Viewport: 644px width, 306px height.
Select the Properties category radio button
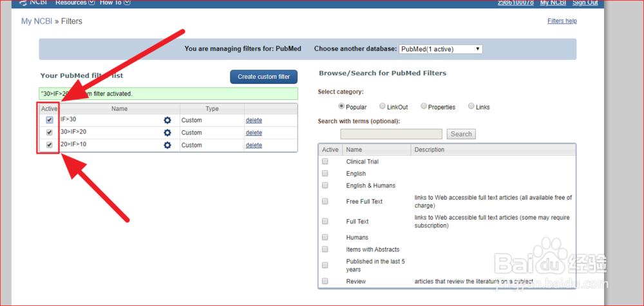pyautogui.click(x=424, y=106)
